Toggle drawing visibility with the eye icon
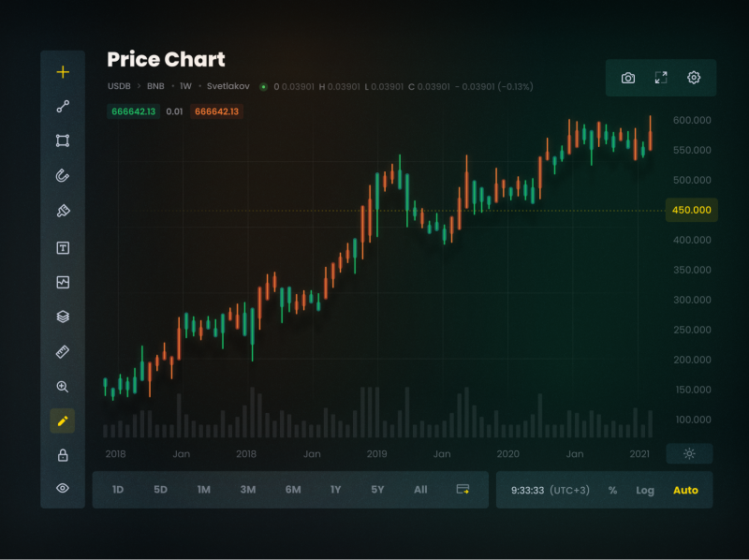 click(62, 489)
